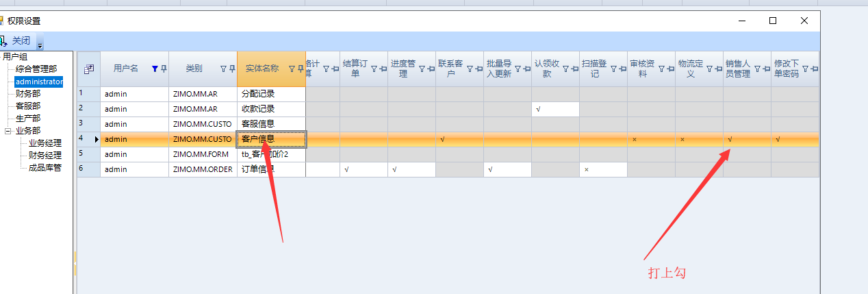The height and width of the screenshot is (294, 868).
Task: Pin the 认领收款 column
Action: tap(574, 69)
